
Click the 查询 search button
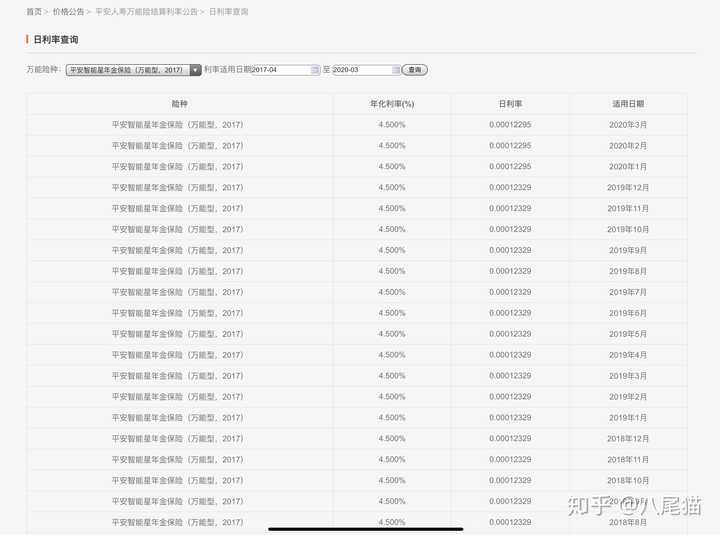pos(415,70)
